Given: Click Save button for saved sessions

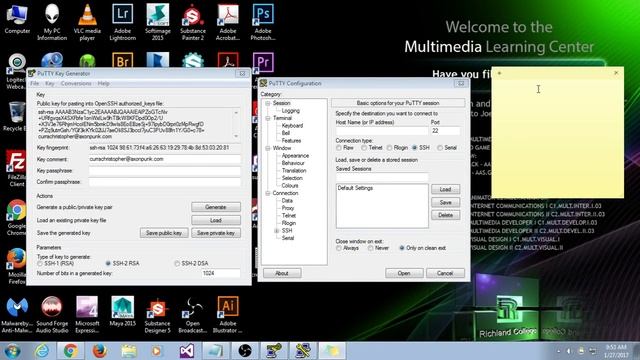Looking at the screenshot, I should click(445, 202).
